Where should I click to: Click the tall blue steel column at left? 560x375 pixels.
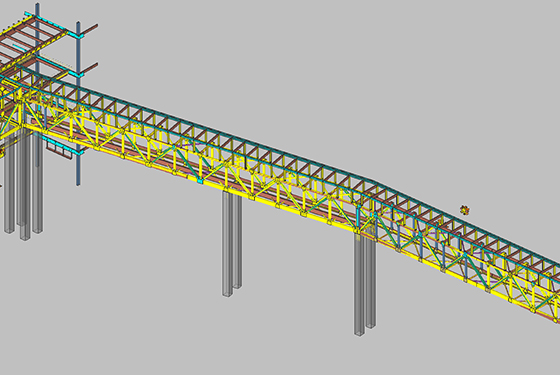coord(78,104)
